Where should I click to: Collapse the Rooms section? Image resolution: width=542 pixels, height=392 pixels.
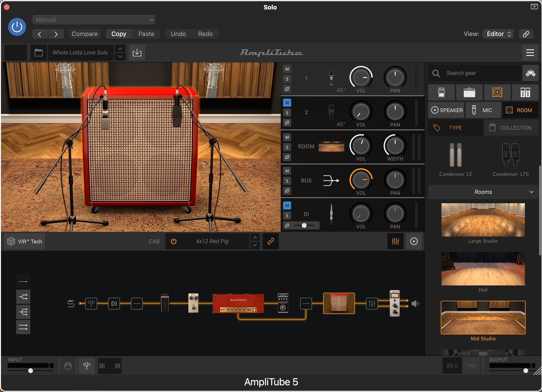[x=483, y=192]
